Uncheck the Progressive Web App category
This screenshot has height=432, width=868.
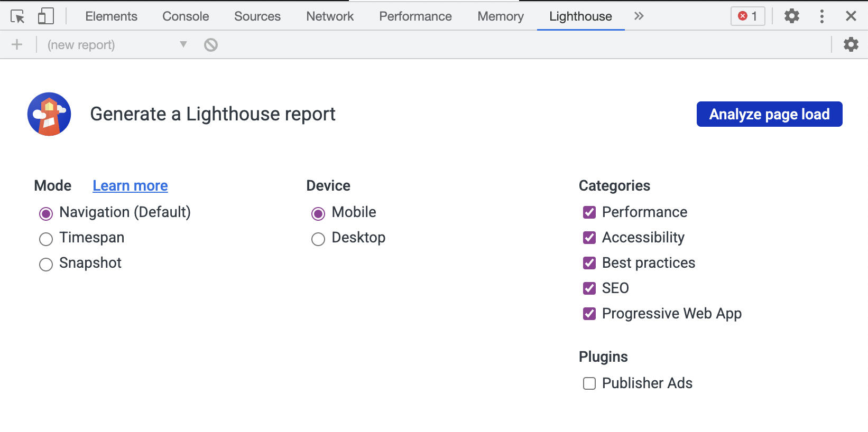[x=589, y=314]
